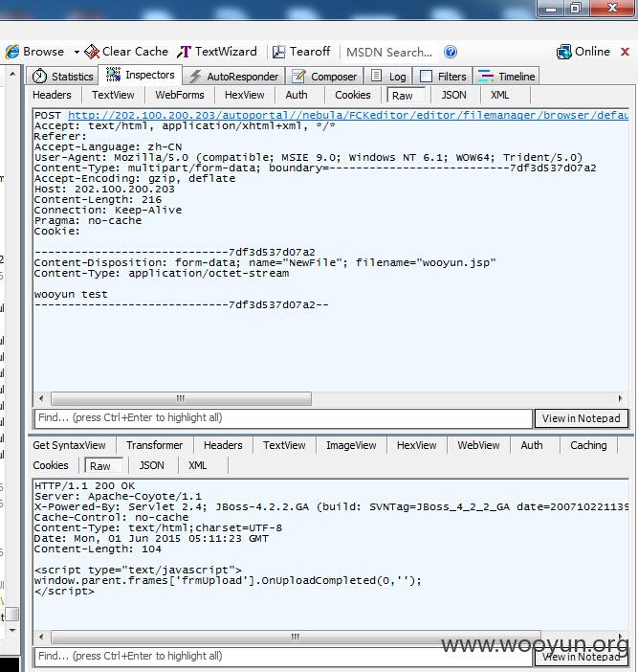Select request Auth inspector tab
638x672 pixels.
pyautogui.click(x=297, y=95)
